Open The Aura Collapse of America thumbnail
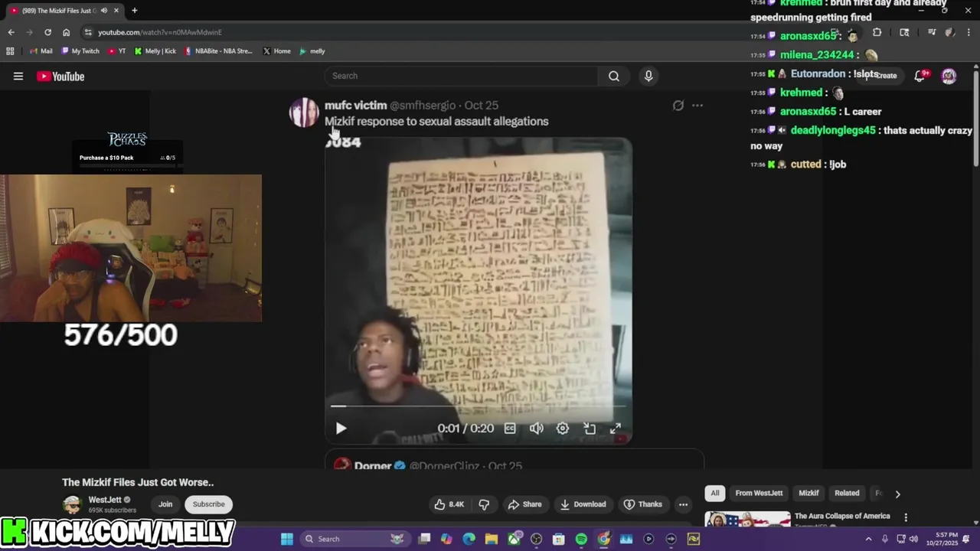The width and height of the screenshot is (980, 551). [747, 519]
